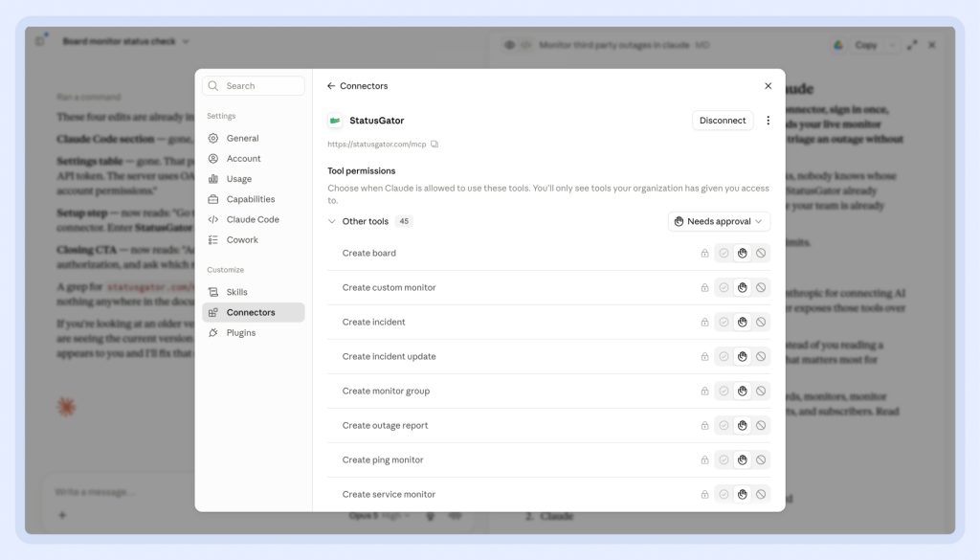Click the lock icon on Create board row

click(704, 253)
